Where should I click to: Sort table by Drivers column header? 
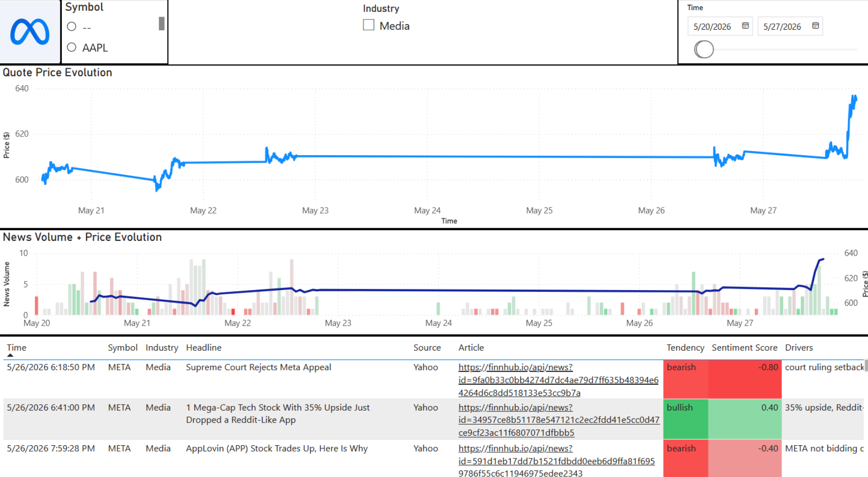point(799,348)
